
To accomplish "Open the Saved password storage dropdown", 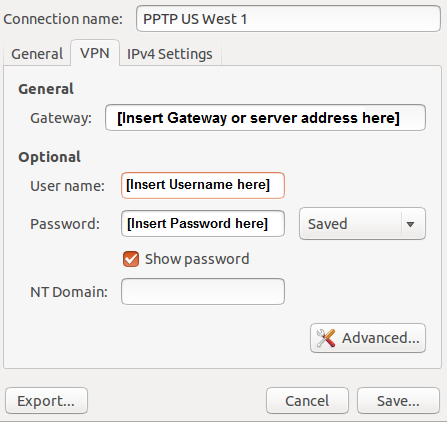I will point(362,224).
